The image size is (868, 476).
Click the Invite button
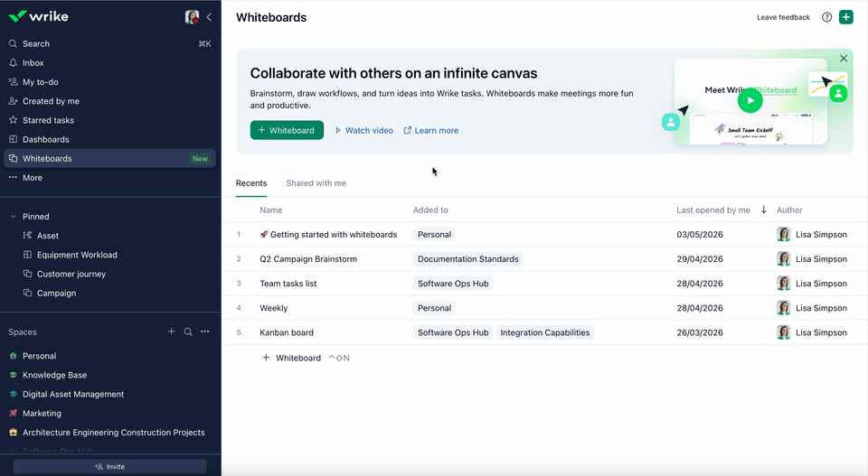(109, 467)
